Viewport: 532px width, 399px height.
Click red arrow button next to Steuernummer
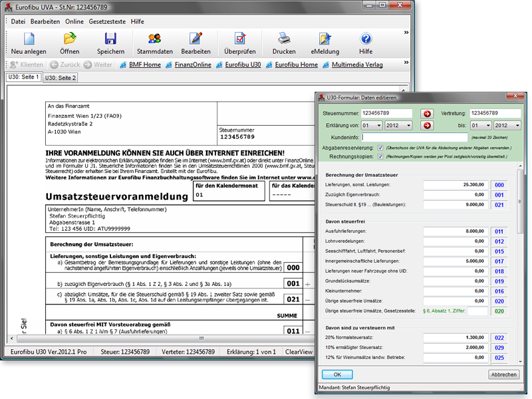click(x=427, y=114)
